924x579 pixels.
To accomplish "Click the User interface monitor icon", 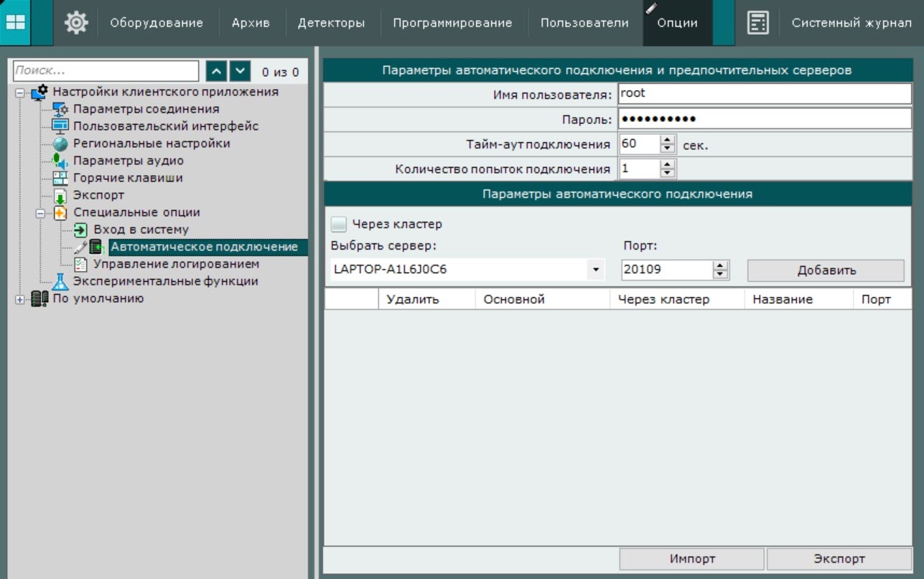I will (x=60, y=126).
